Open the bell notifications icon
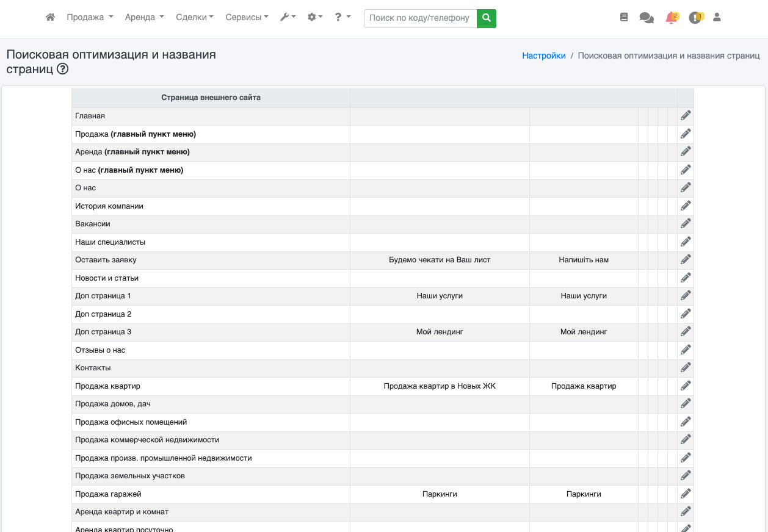Viewport: 768px width, 532px height. tap(671, 18)
